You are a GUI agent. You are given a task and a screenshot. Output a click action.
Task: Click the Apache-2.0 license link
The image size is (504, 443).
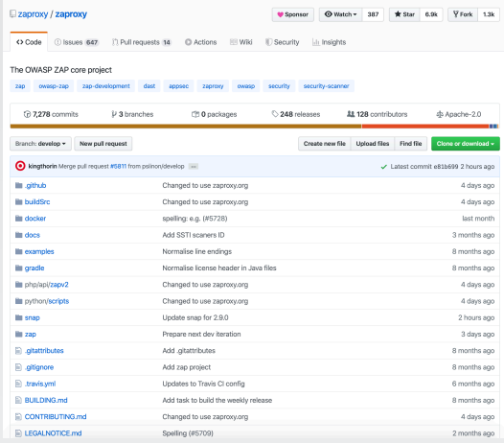[459, 114]
